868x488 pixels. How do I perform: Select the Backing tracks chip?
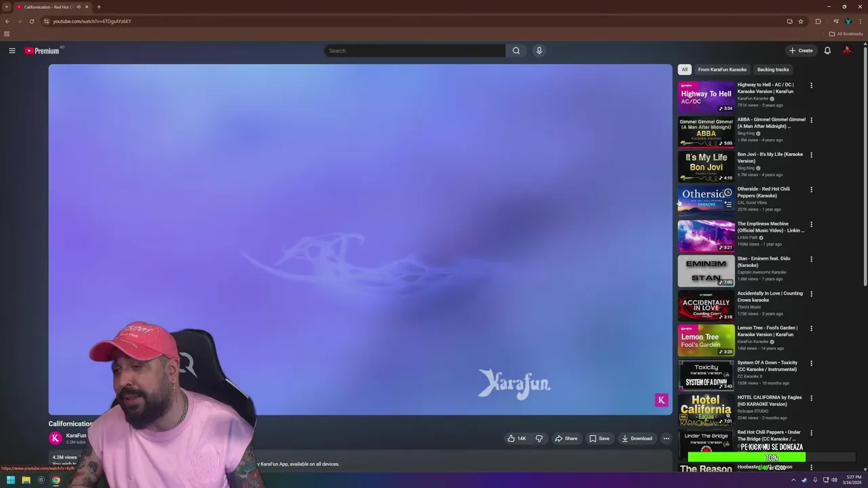click(772, 69)
